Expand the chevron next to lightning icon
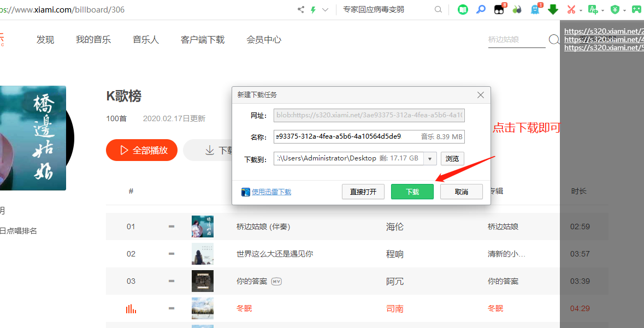 (326, 9)
